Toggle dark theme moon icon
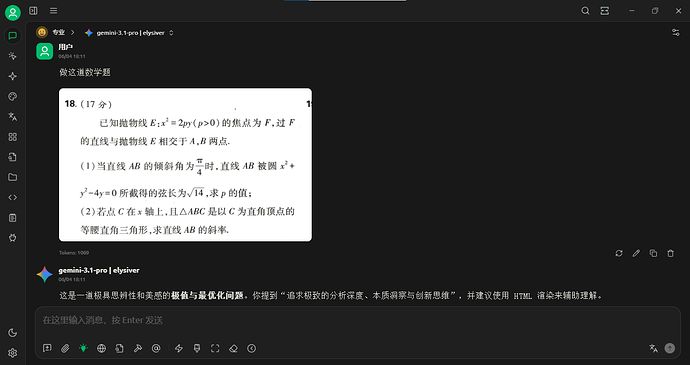The width and height of the screenshot is (690, 365). (13, 333)
